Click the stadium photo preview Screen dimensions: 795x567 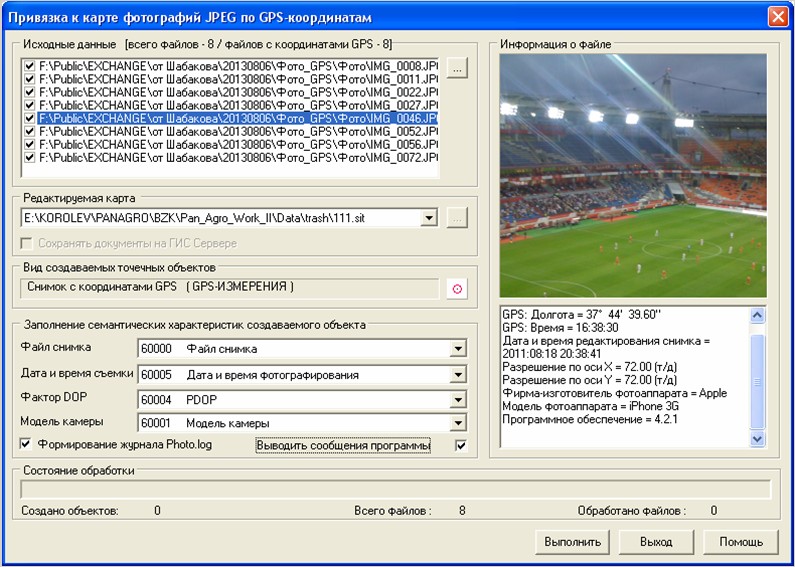coord(632,175)
